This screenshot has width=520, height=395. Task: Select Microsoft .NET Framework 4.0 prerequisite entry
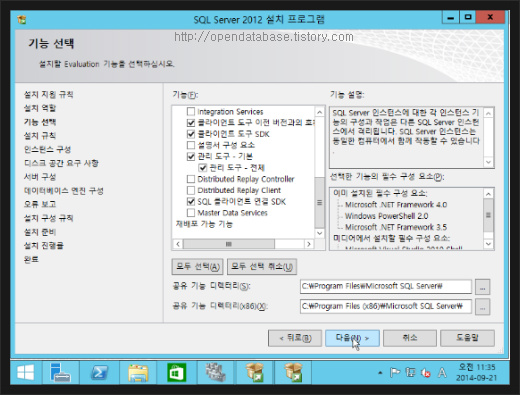click(x=396, y=205)
